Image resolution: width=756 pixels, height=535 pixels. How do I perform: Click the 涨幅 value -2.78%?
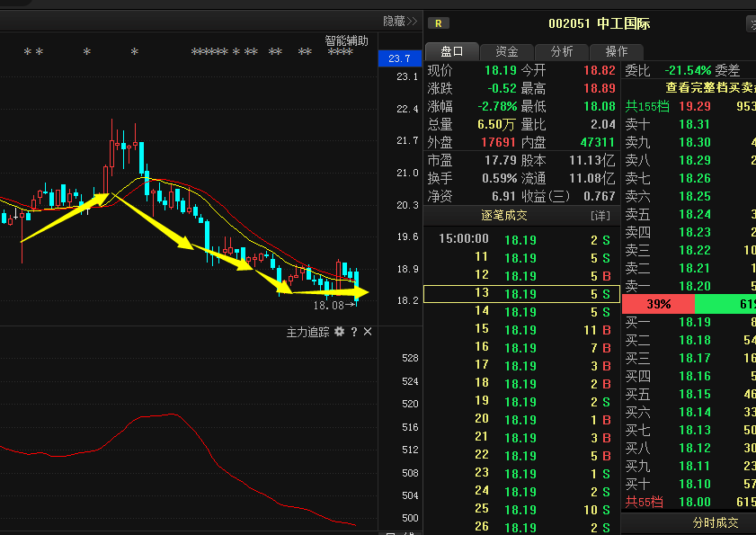pos(497,106)
